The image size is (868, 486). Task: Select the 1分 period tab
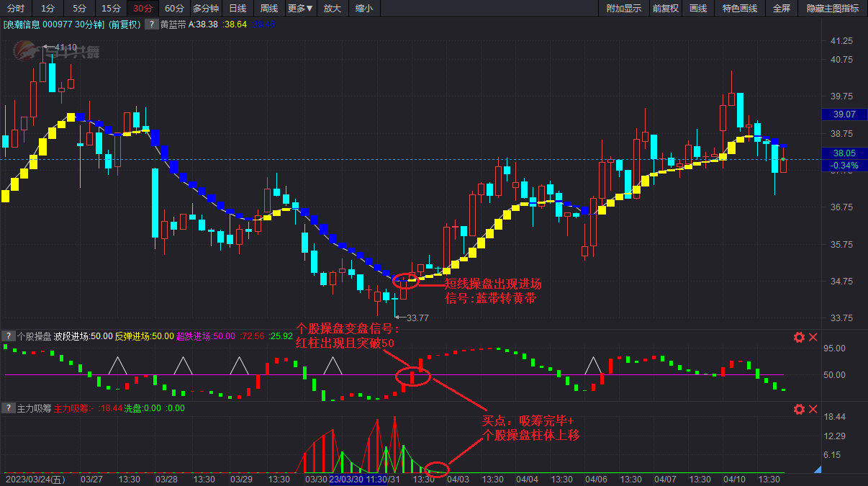pyautogui.click(x=48, y=9)
